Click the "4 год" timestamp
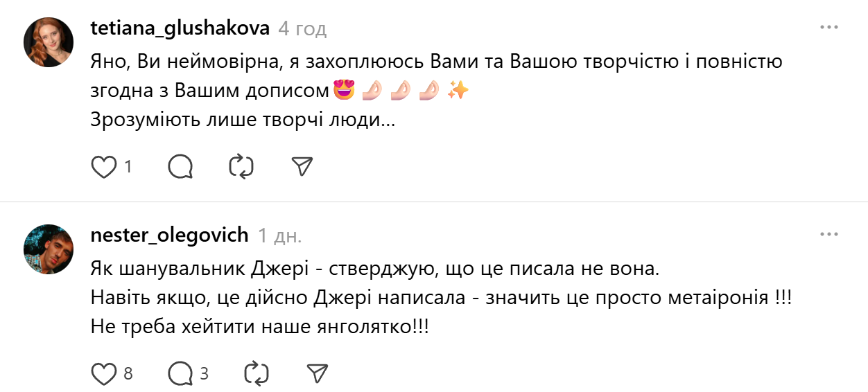 click(302, 28)
